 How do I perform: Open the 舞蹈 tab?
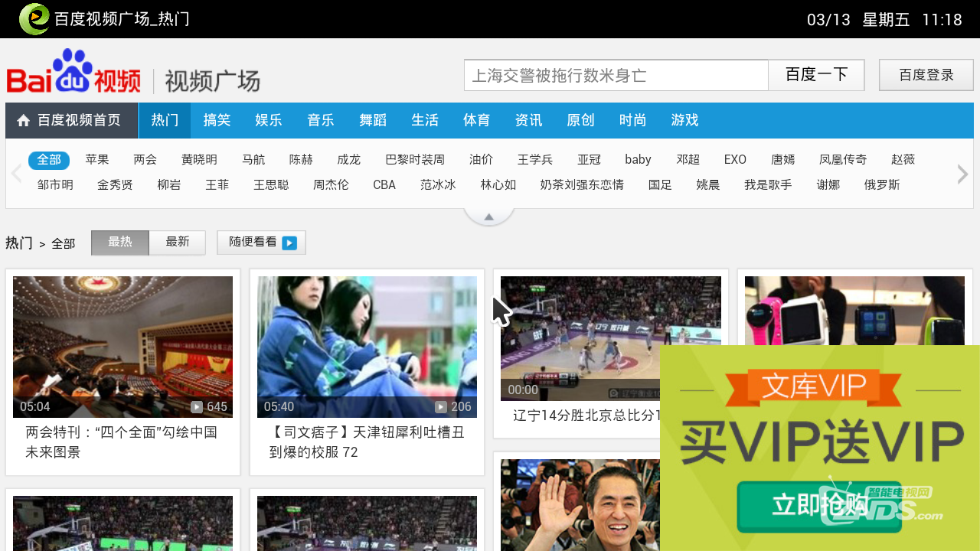click(373, 120)
